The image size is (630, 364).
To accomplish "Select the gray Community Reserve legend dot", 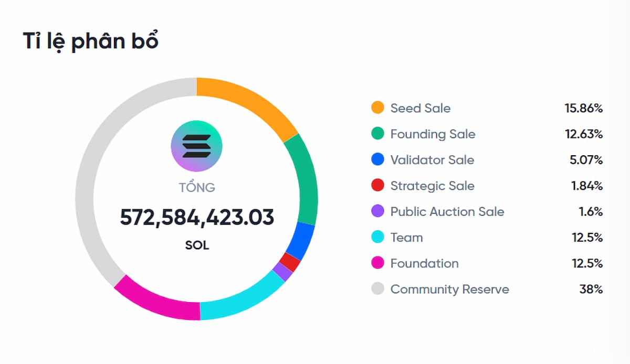I will point(377,289).
